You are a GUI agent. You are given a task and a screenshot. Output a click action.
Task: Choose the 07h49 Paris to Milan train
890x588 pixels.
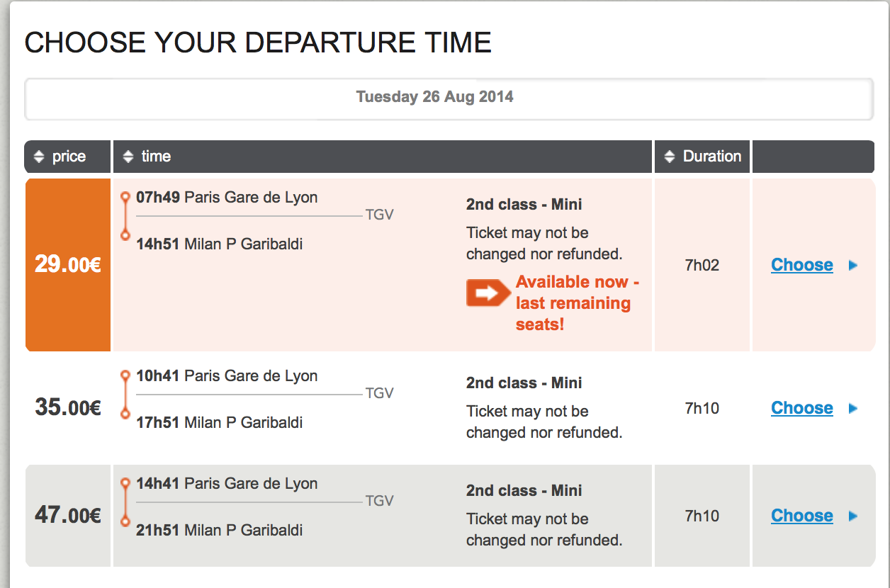tap(801, 265)
